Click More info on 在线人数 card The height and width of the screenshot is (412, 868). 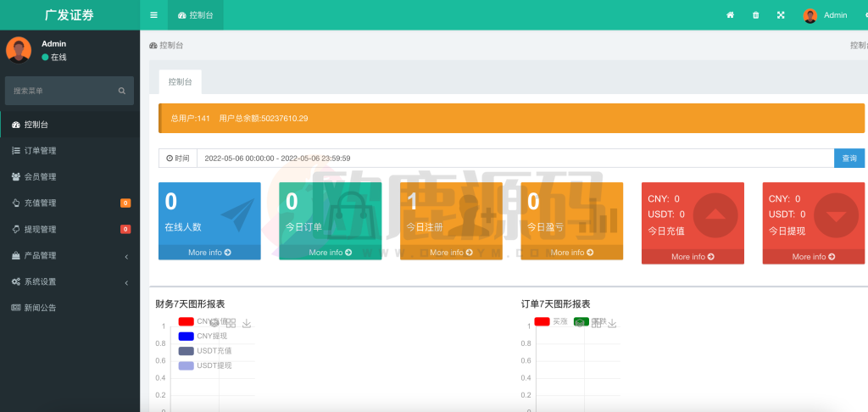point(210,253)
